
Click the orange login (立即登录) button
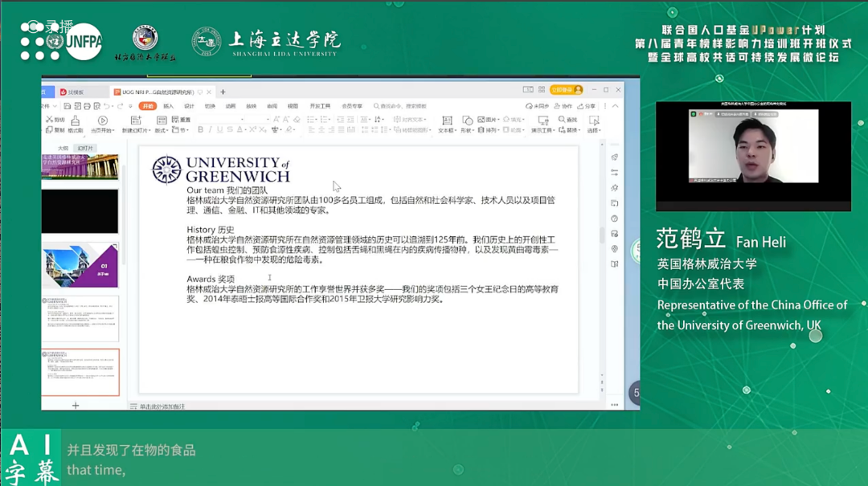click(567, 90)
